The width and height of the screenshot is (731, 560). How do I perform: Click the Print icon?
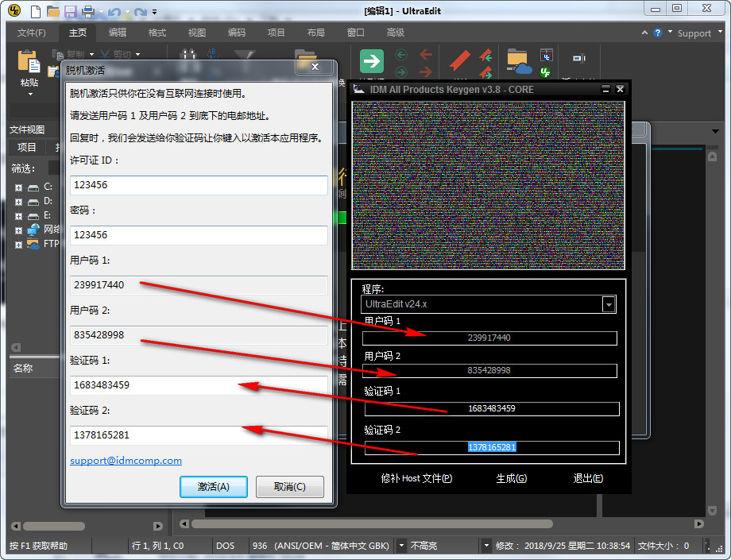pyautogui.click(x=87, y=11)
